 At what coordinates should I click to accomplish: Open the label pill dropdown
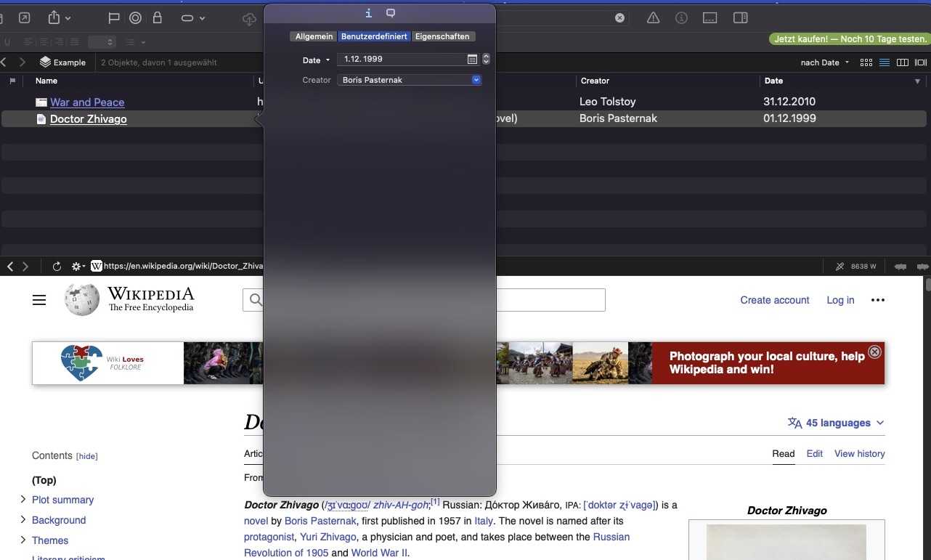pyautogui.click(x=192, y=18)
